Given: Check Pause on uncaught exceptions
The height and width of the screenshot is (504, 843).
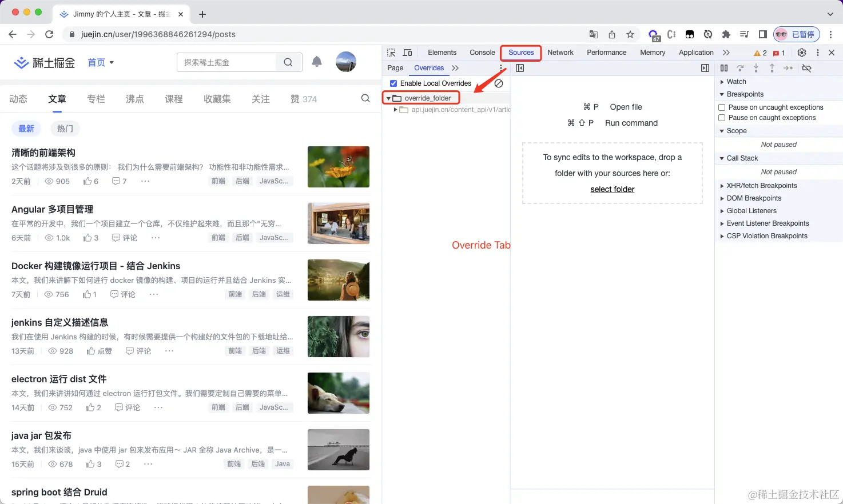Looking at the screenshot, I should tap(722, 107).
